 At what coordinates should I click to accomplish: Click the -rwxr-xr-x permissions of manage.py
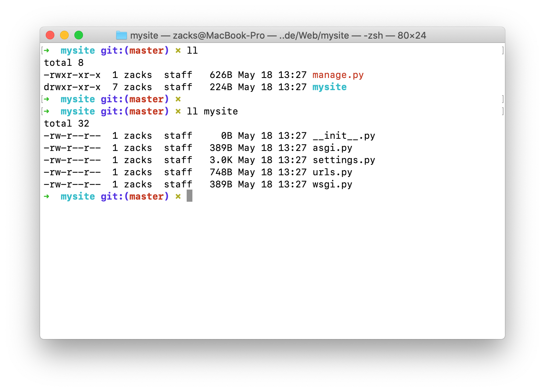[72, 75]
